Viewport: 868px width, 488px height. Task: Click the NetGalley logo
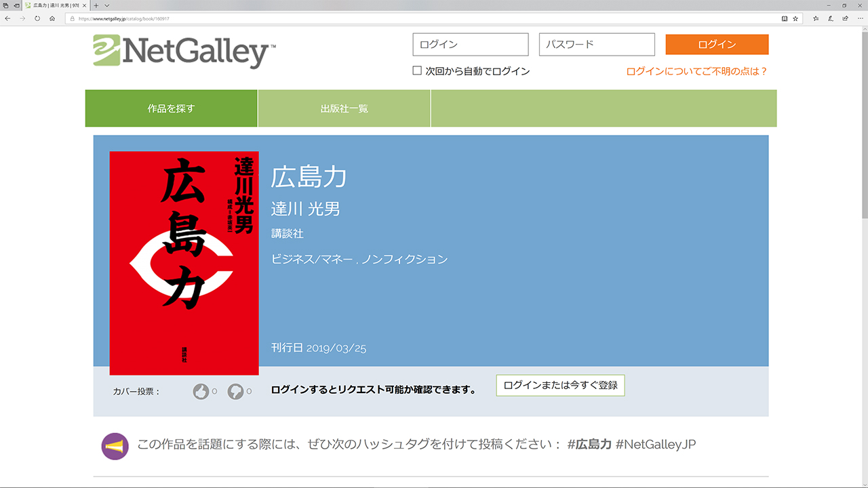click(x=184, y=52)
